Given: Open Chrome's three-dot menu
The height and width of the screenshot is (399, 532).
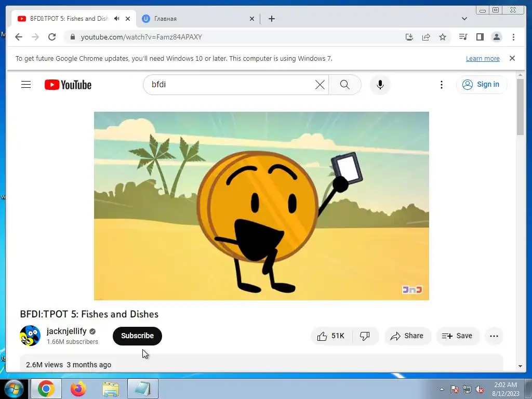Looking at the screenshot, I should point(513,37).
